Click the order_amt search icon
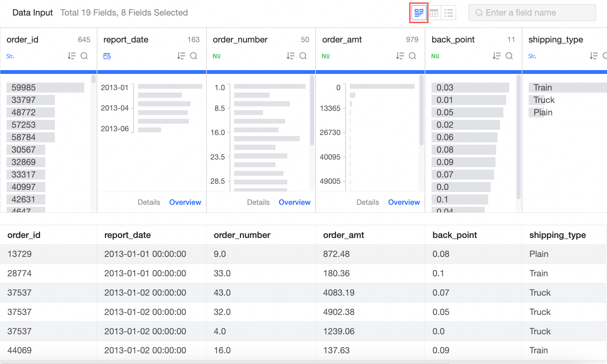Screen dimensions: 607x364 click(413, 56)
